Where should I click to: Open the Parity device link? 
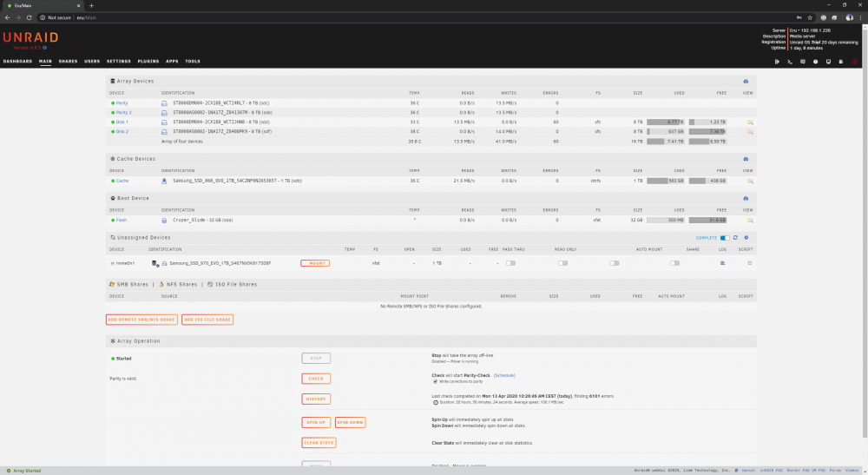pyautogui.click(x=122, y=103)
